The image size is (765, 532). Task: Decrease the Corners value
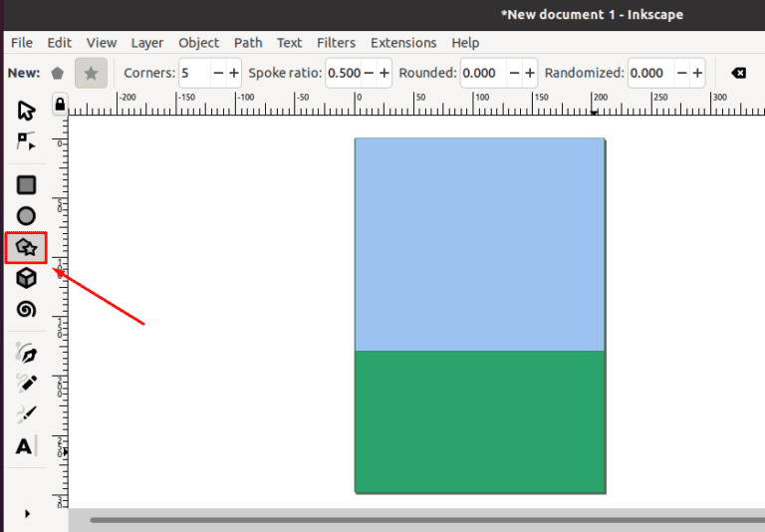[x=218, y=73]
